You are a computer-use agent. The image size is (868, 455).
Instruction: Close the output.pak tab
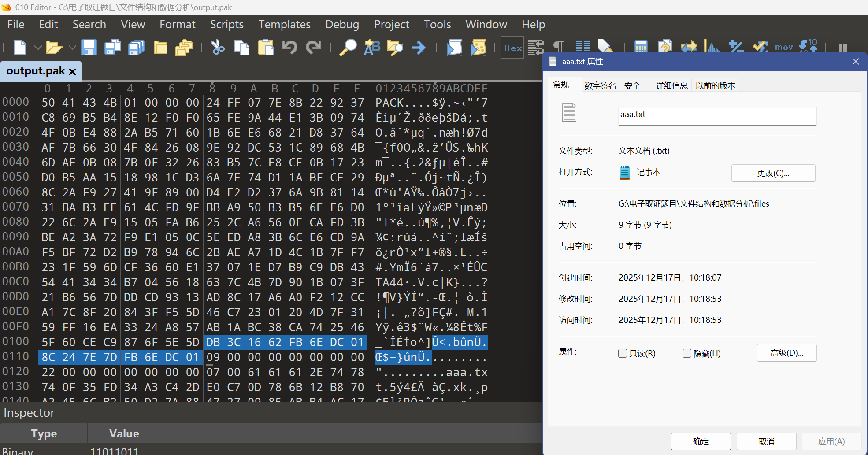pyautogui.click(x=73, y=71)
